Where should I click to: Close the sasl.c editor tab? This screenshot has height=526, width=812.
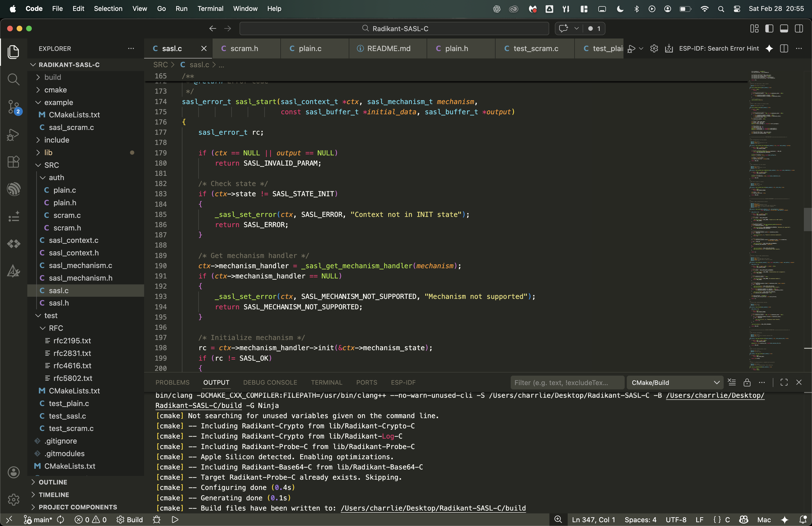click(204, 48)
